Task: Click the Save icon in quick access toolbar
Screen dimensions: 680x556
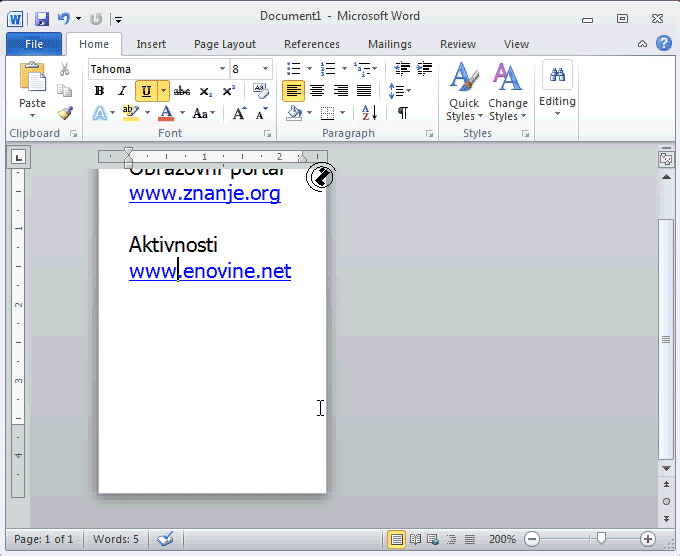Action: point(42,18)
